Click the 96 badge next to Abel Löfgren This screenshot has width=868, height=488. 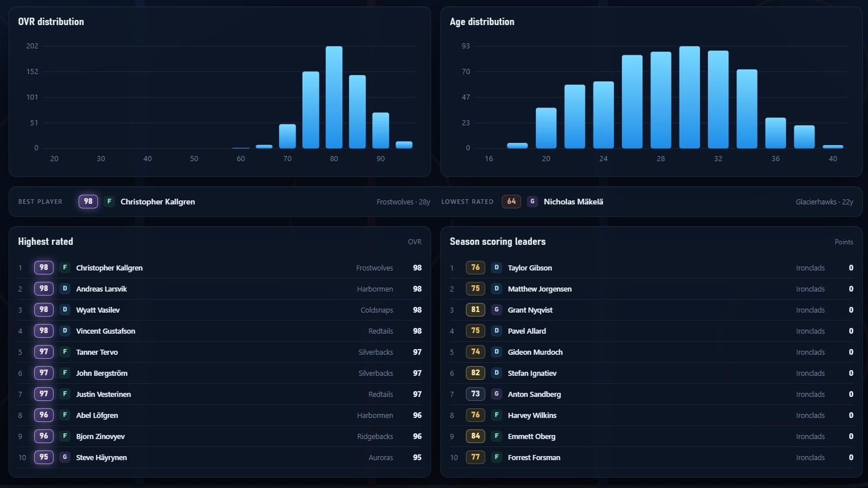point(44,415)
